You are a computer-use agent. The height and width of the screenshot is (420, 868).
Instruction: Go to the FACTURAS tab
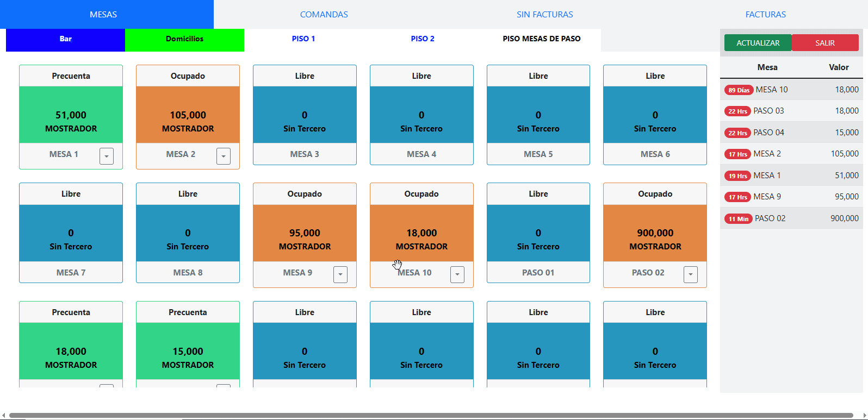pyautogui.click(x=765, y=15)
